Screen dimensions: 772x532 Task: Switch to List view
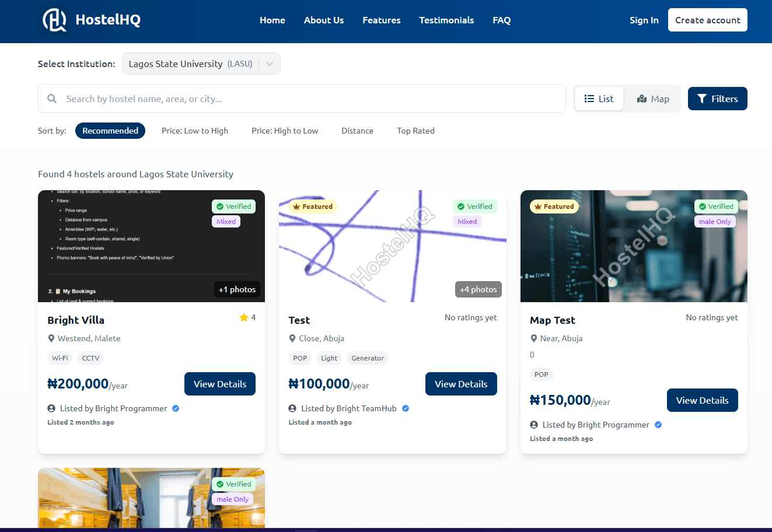(x=599, y=99)
